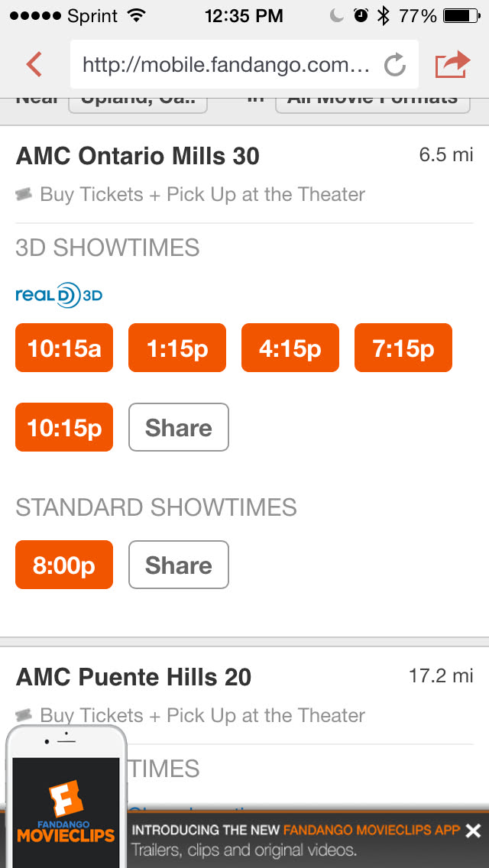The image size is (489, 868).
Task: Share the standard showtimes
Action: pos(179,565)
